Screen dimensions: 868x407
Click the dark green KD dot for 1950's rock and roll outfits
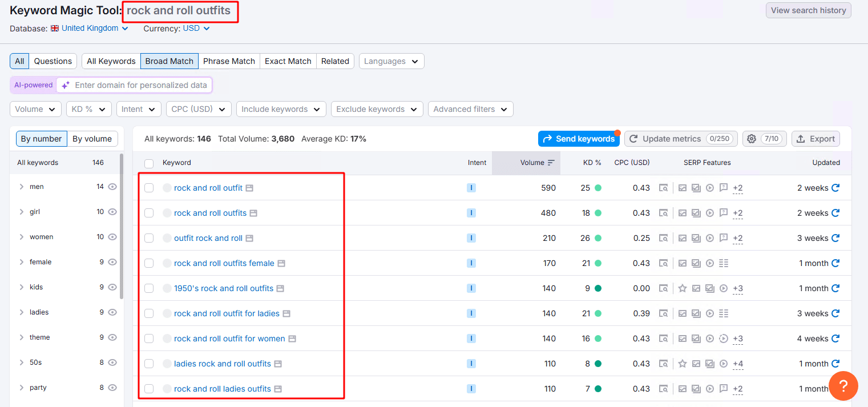tap(598, 288)
